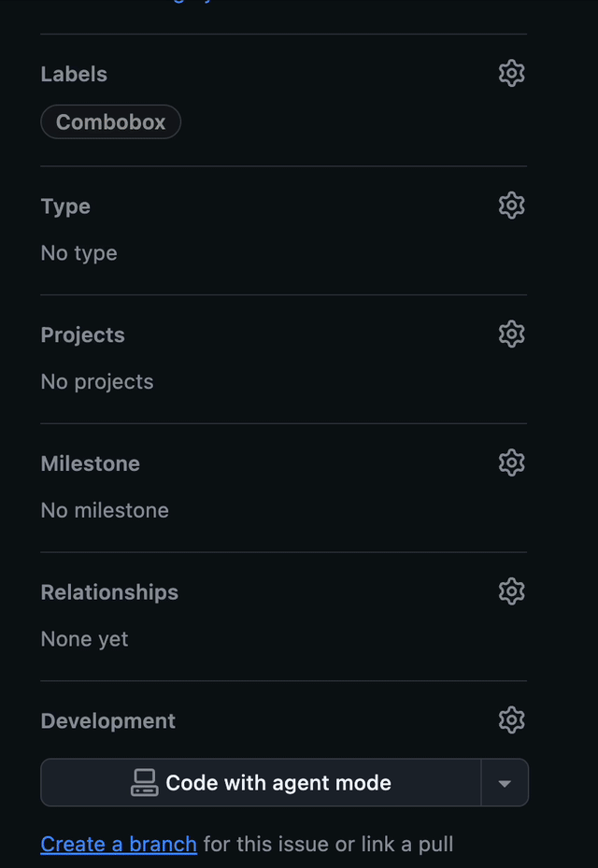
Task: Select the Combobox label
Action: [110, 121]
